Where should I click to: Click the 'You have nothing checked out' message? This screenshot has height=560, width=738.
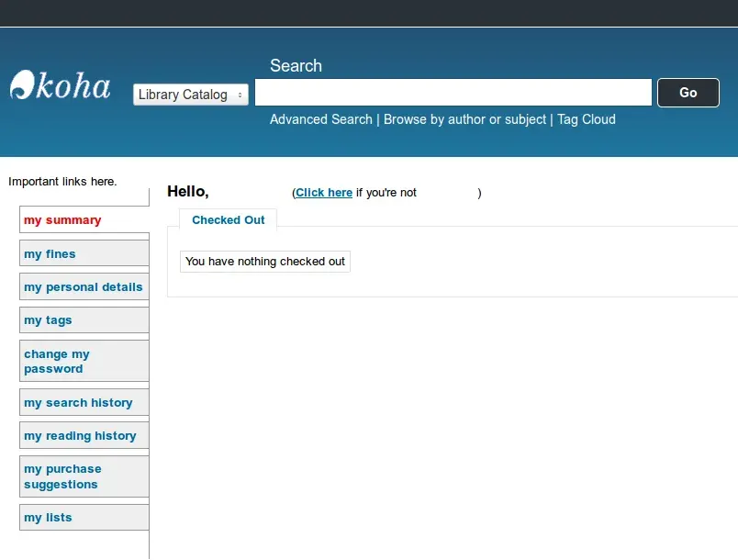tap(265, 261)
